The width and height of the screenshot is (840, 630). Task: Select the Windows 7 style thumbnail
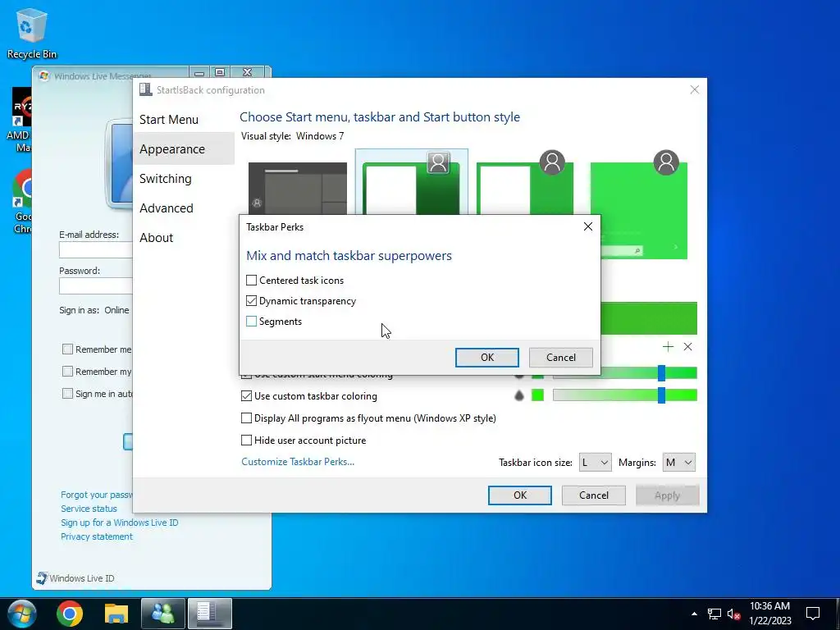(x=412, y=182)
